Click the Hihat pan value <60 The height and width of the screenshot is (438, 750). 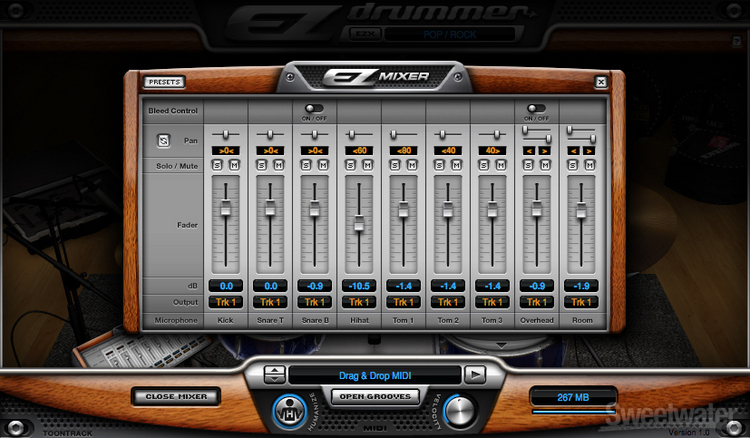359,151
